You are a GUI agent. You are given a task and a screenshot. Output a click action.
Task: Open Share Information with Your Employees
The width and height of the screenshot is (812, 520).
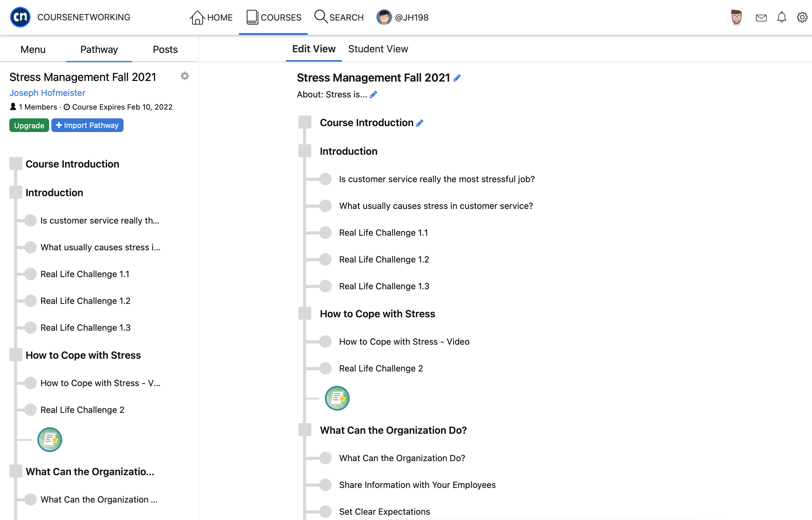(x=417, y=485)
